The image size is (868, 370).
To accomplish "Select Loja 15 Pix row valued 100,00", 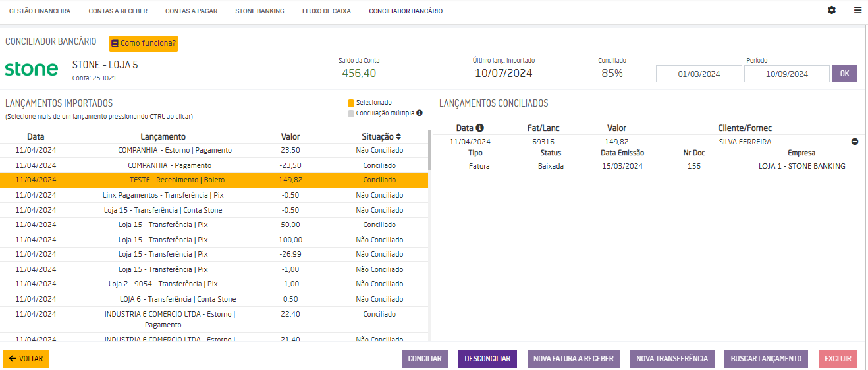I will pyautogui.click(x=214, y=240).
